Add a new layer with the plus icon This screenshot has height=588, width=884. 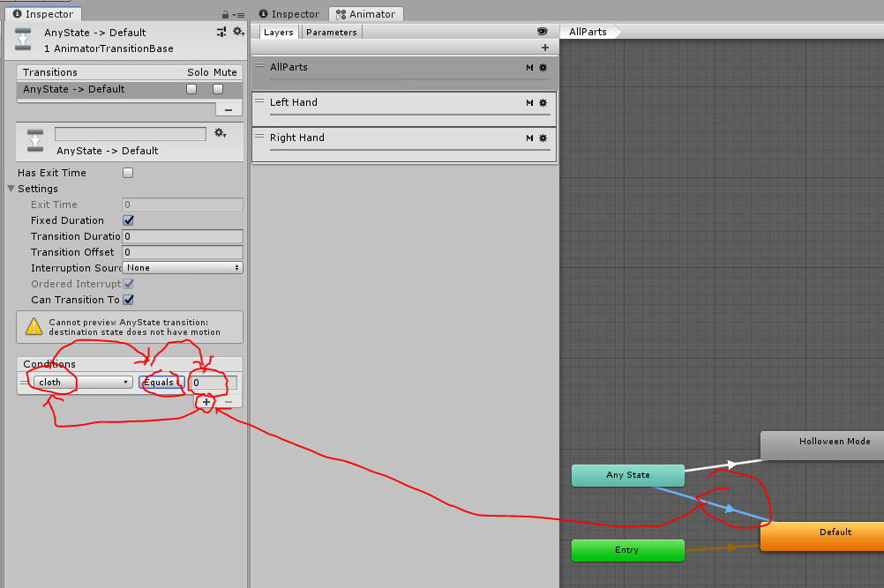[x=545, y=48]
